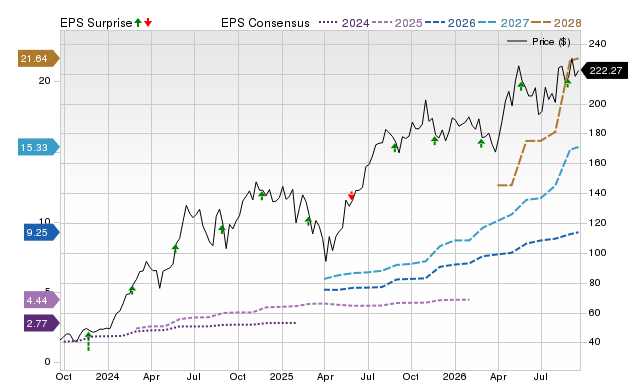Click the green EPS Surprise up arrow in the legend
Screen dimensions: 640x382
138,22
